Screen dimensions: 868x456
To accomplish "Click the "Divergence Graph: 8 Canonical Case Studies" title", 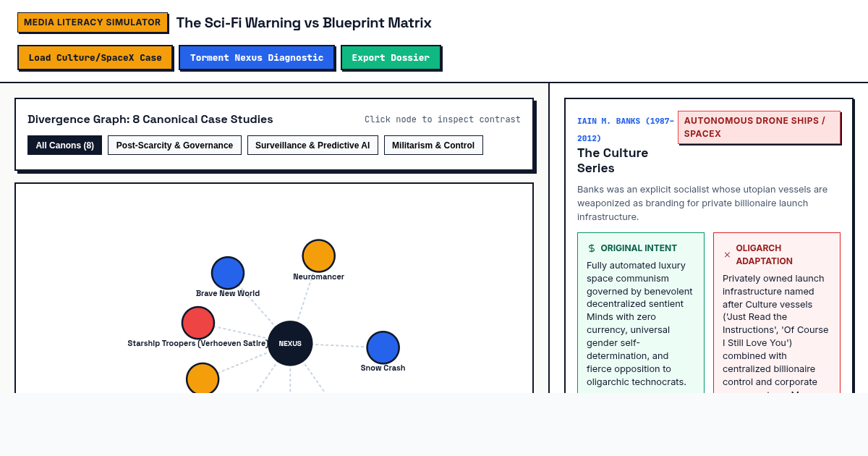I will tap(150, 119).
